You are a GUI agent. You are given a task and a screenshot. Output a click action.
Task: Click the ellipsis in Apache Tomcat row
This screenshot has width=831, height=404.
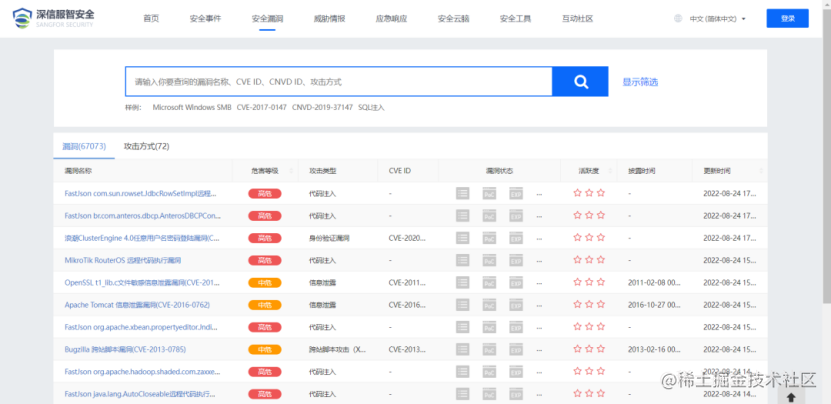[539, 306]
